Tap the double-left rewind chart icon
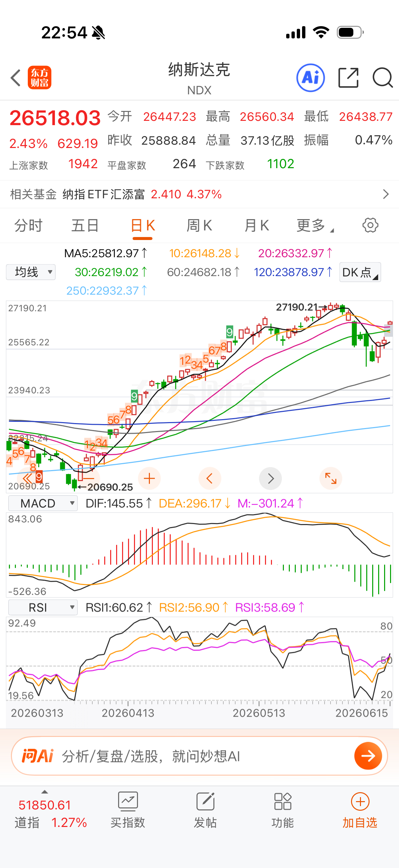Viewport: 399px width, 868px height. click(27, 478)
